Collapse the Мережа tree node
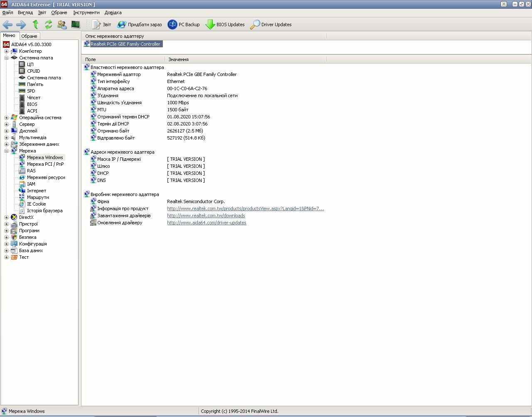The width and height of the screenshot is (532, 417). 6,151
